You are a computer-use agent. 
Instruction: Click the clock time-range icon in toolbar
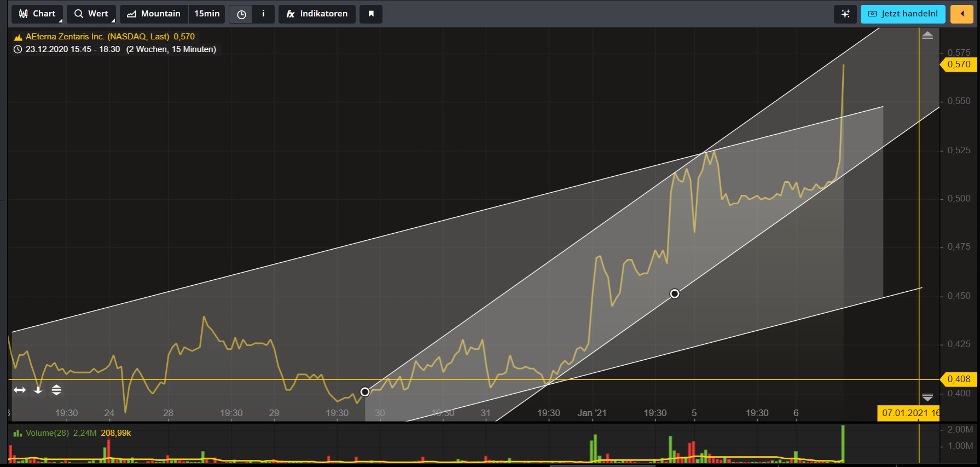click(x=241, y=14)
